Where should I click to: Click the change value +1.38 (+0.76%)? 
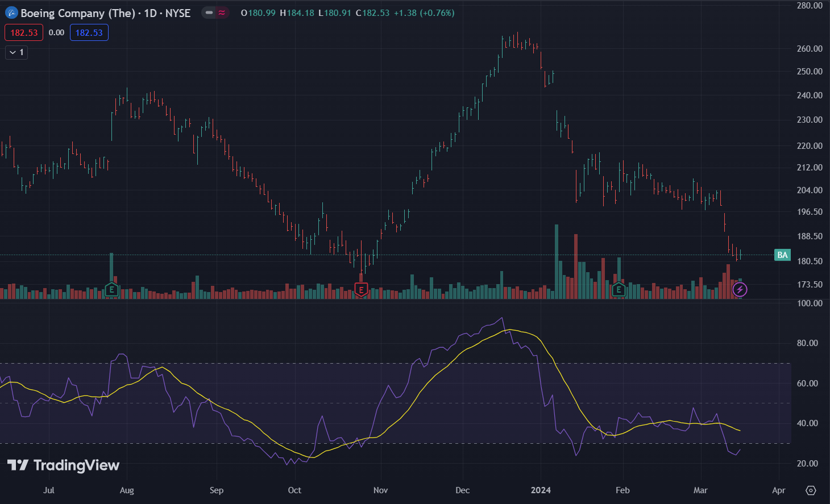[424, 13]
